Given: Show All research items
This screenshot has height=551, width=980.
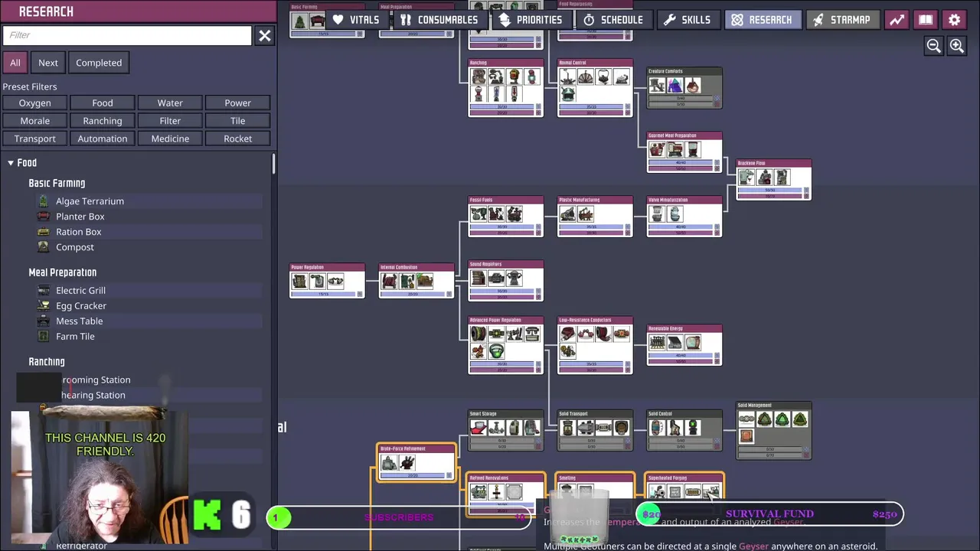Looking at the screenshot, I should tap(15, 63).
